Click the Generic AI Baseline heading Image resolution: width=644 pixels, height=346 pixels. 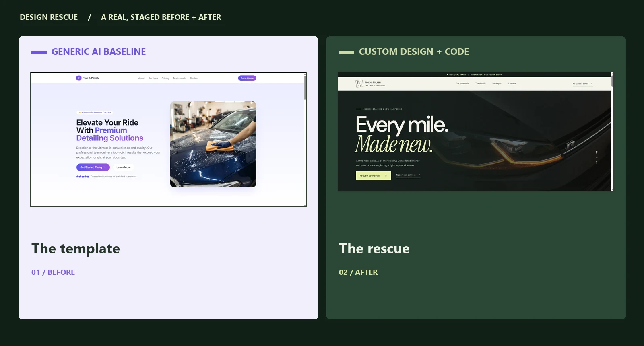pos(99,51)
